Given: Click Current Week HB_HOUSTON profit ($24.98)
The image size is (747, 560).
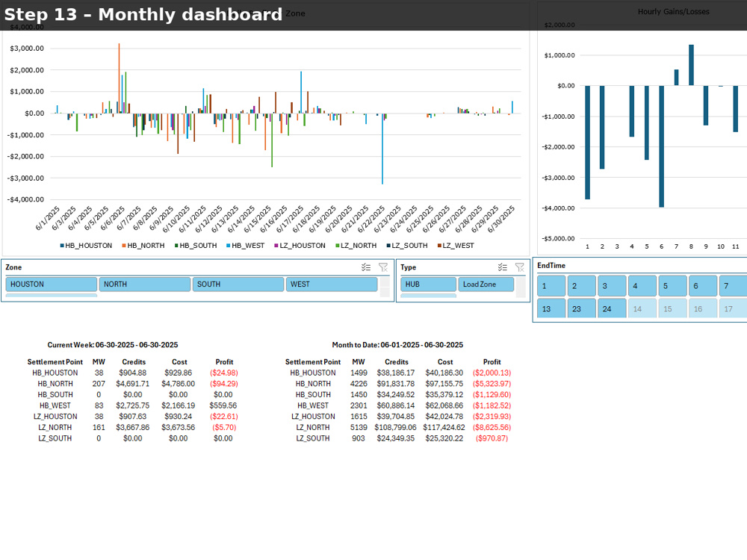Looking at the screenshot, I should (x=224, y=373).
